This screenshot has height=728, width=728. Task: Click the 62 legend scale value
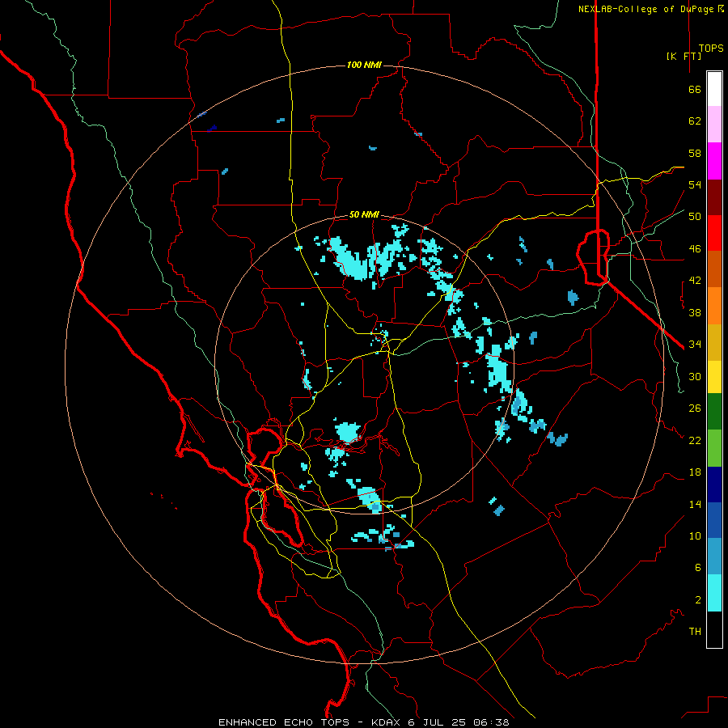coord(695,121)
